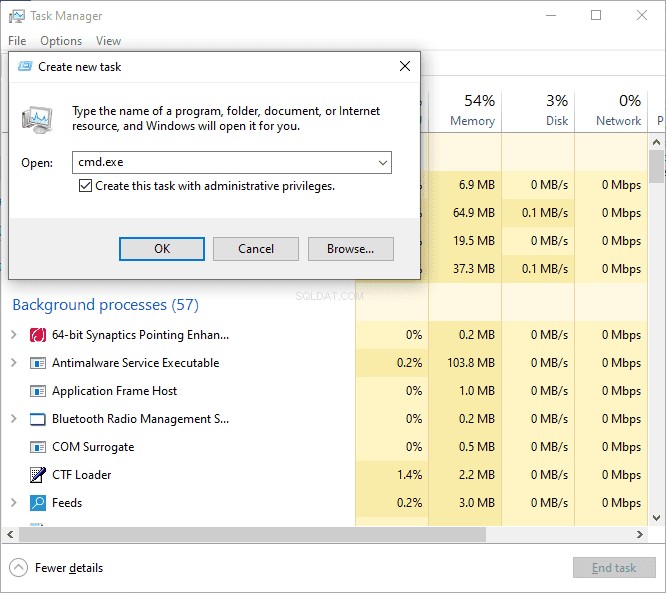
Task: Open the Open combo box dropdown arrow
Action: 383,163
